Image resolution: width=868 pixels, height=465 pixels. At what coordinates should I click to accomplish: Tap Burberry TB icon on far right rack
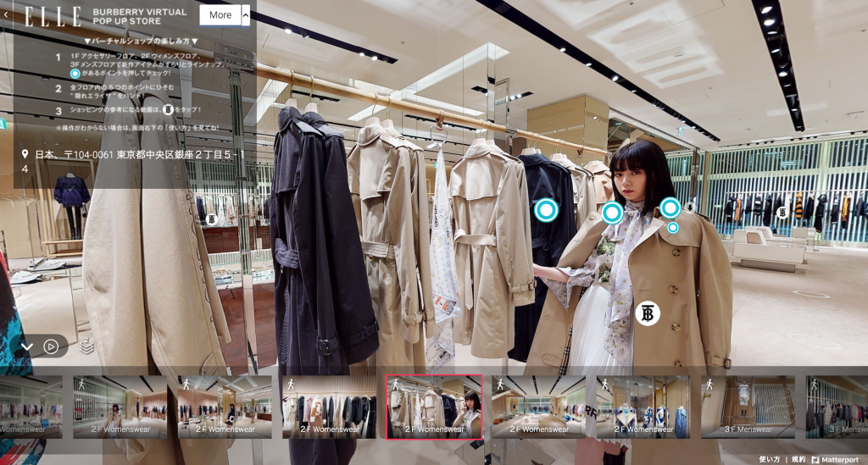point(782,213)
